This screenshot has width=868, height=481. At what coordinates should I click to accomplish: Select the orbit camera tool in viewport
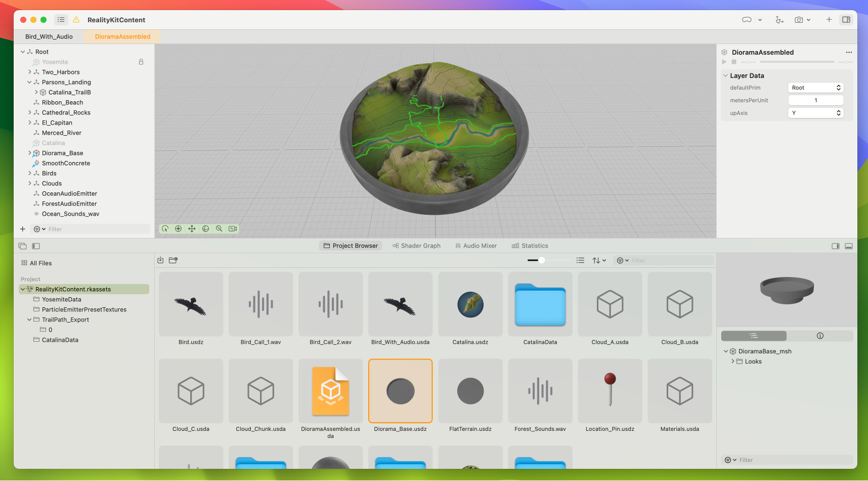click(x=165, y=228)
